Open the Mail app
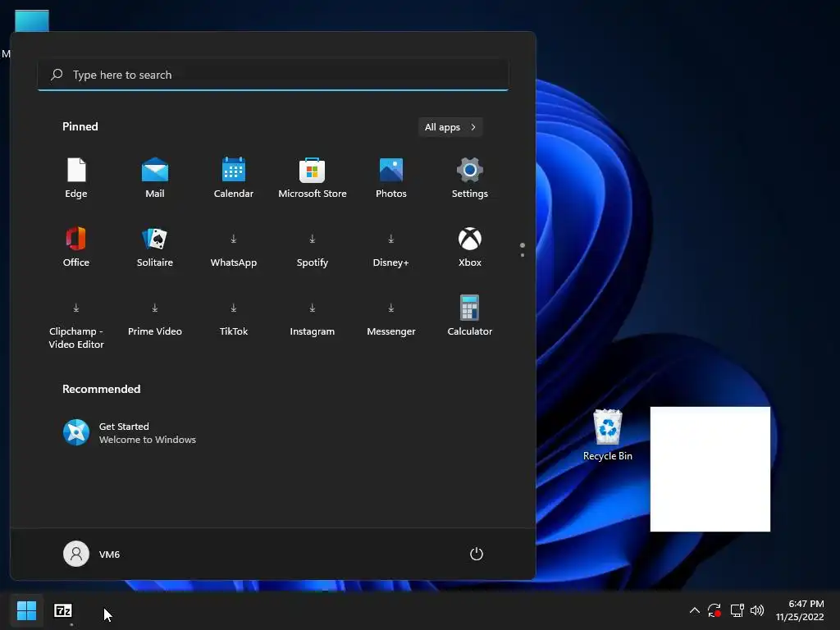The image size is (840, 630). coord(155,178)
